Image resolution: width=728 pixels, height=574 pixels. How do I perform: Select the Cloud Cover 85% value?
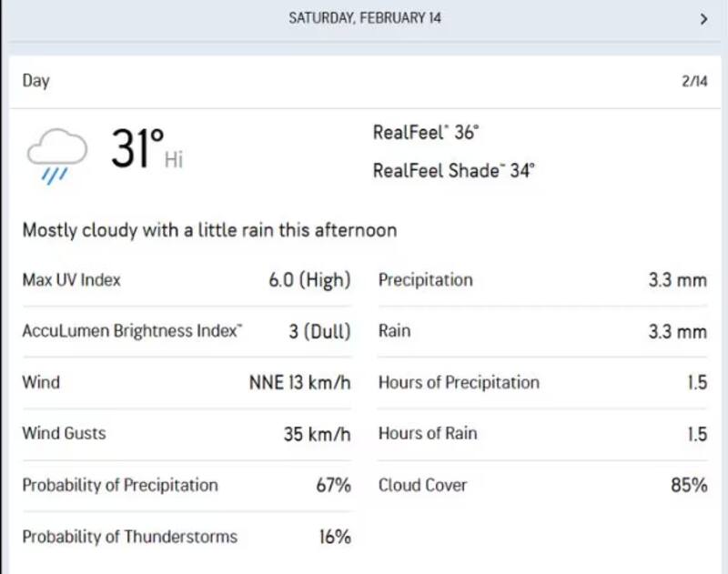(689, 485)
